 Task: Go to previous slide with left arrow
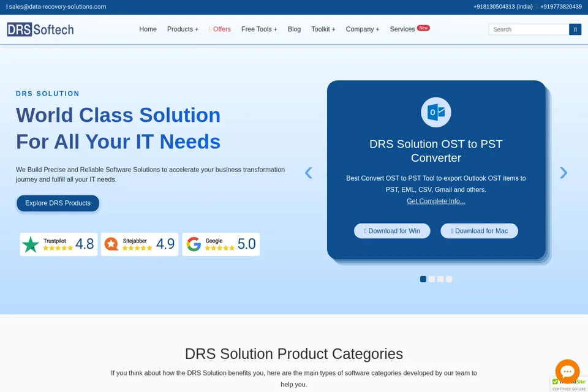pos(308,173)
